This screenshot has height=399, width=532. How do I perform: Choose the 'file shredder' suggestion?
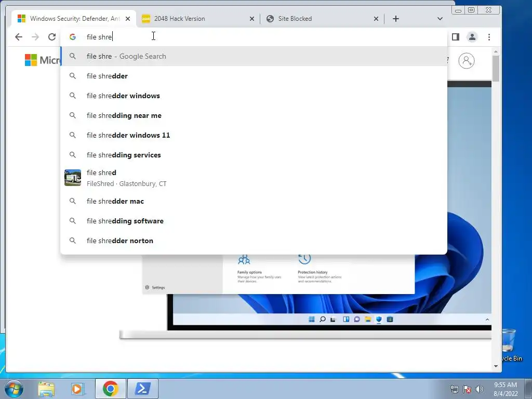254,76
